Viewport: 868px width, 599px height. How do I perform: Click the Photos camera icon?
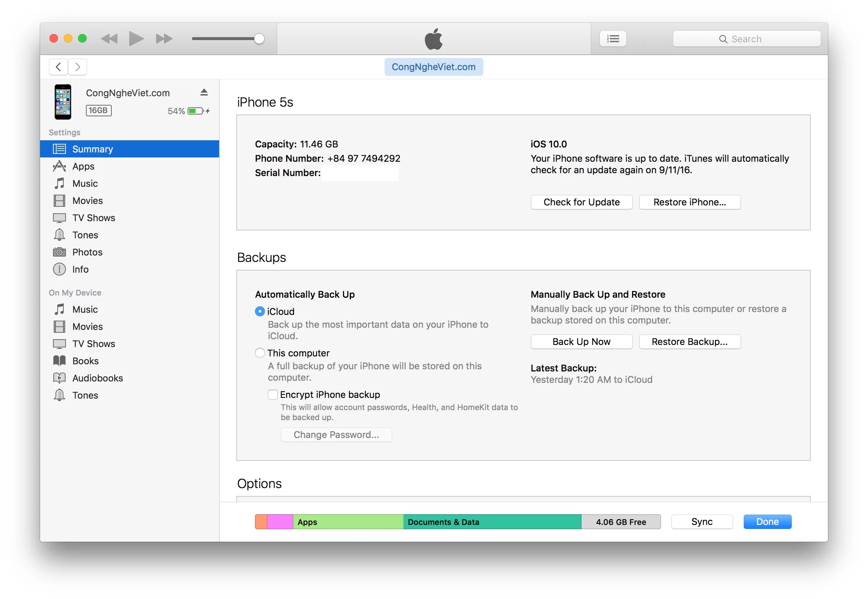pyautogui.click(x=59, y=252)
